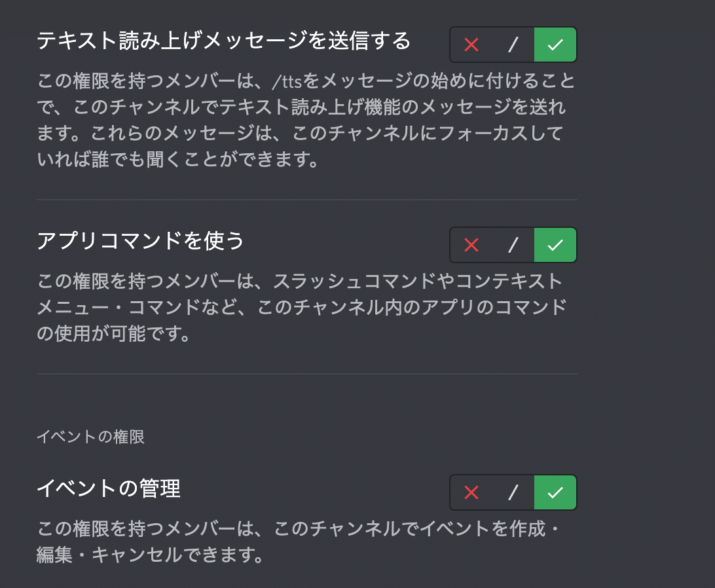Screen dimensions: 715x588
Task: Click the red X to deny テキスト読み上げメッセージを送信する
Action: coord(471,45)
